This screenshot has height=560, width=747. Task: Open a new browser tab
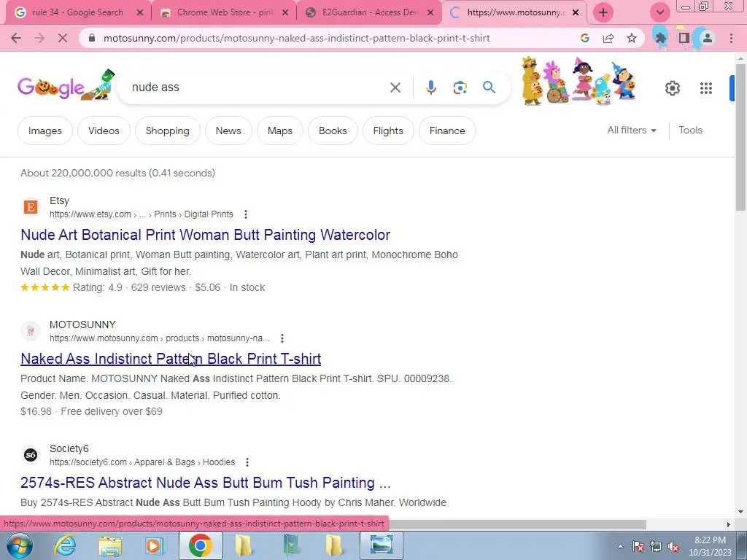603,12
